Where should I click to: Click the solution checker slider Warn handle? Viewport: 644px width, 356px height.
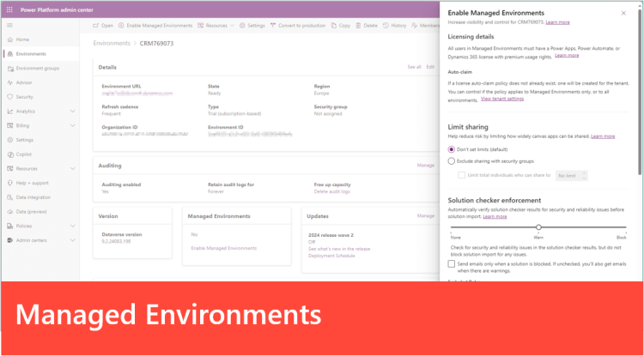[x=538, y=227]
